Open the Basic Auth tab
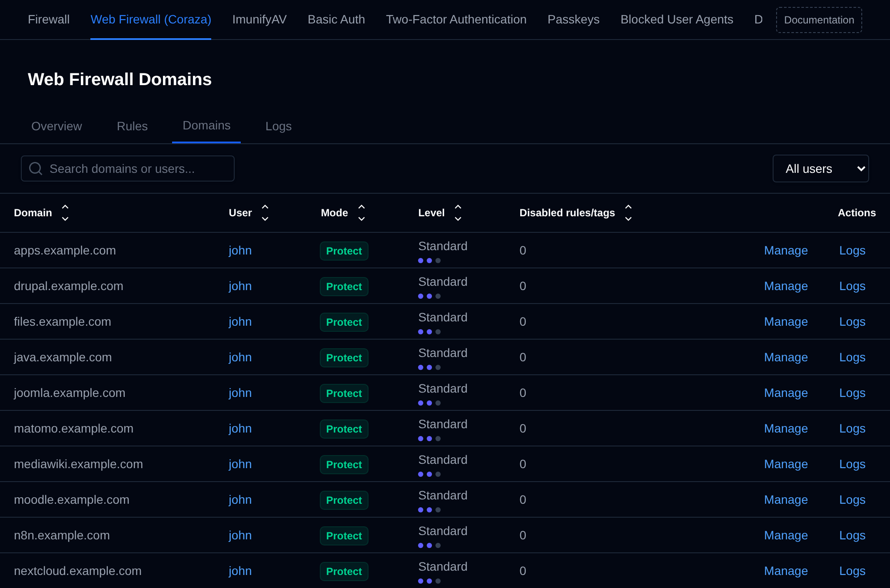 tap(336, 20)
